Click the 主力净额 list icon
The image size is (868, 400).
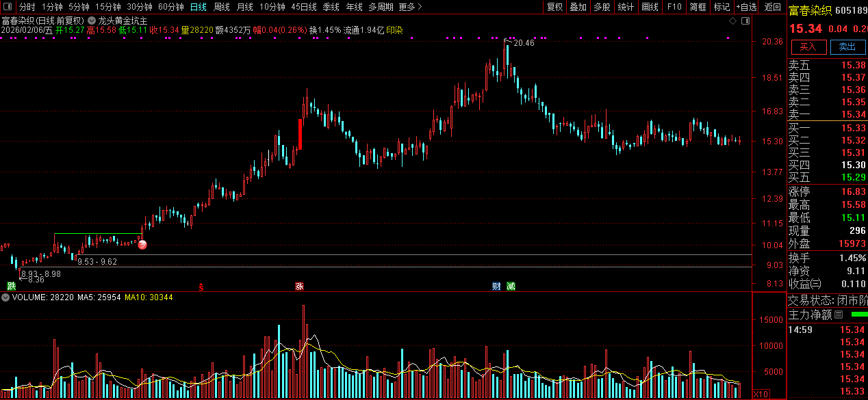(837, 315)
